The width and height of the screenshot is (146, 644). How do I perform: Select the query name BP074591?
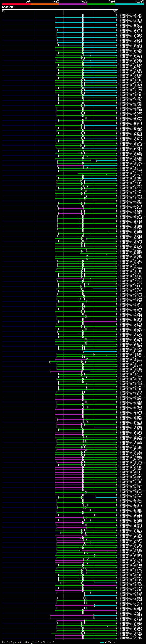point(8,7)
